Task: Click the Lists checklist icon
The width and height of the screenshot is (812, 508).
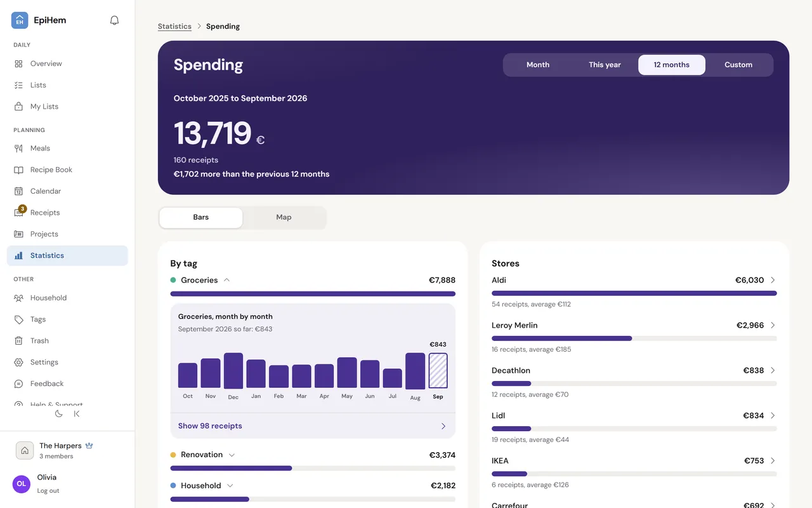Action: pos(19,85)
